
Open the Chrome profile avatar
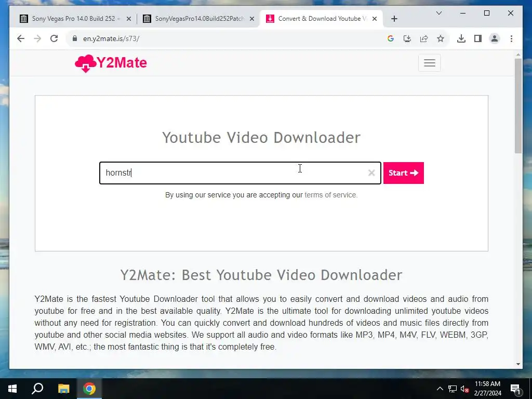pos(495,38)
